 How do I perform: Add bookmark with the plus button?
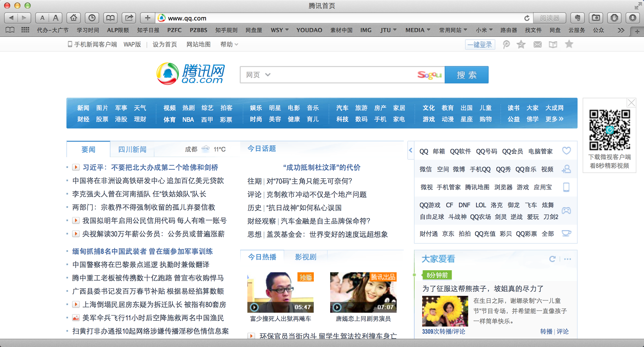(147, 18)
